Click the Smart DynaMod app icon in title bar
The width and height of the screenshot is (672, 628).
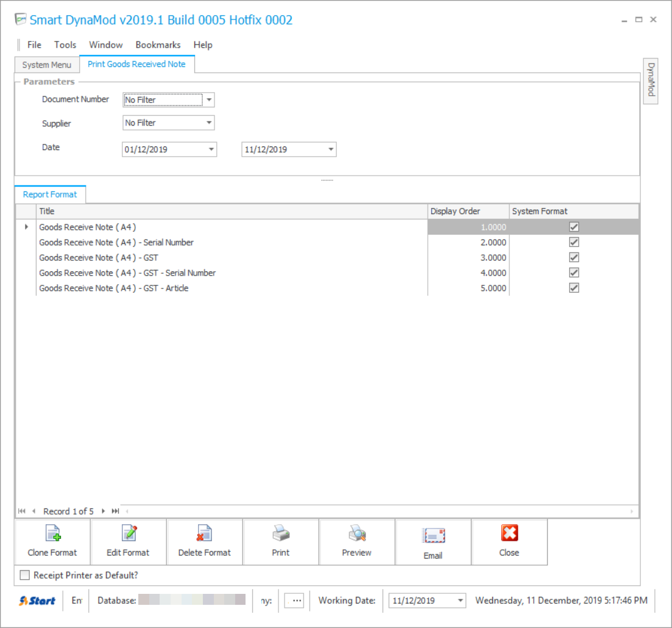tap(21, 20)
